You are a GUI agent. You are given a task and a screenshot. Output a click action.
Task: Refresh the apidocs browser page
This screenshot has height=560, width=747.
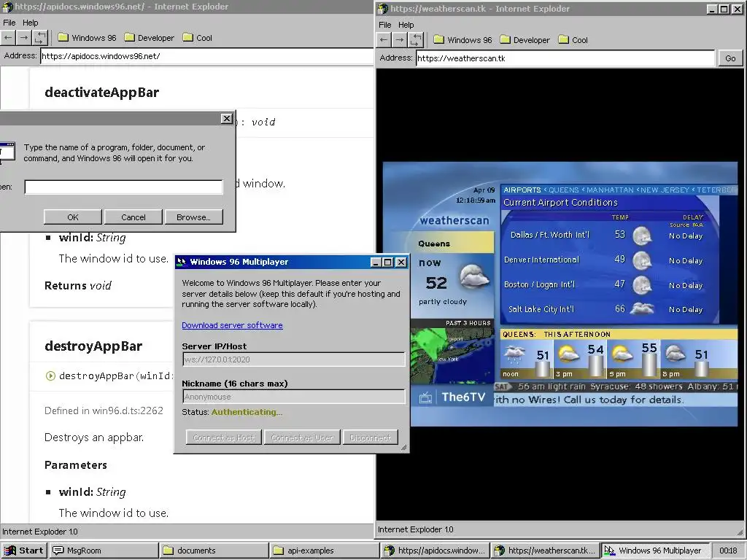pyautogui.click(x=41, y=38)
